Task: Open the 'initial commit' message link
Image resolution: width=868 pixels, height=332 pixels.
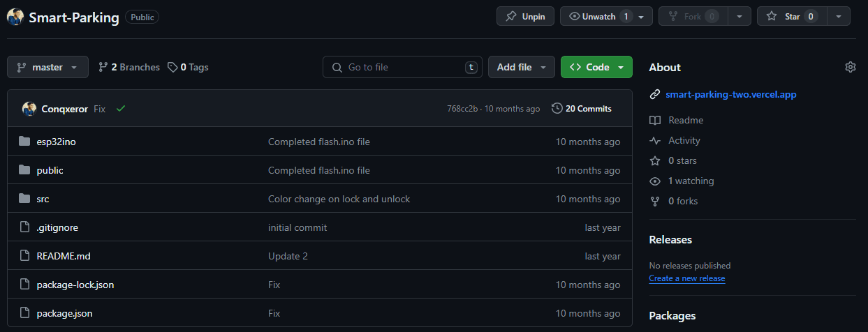Action: (x=297, y=227)
